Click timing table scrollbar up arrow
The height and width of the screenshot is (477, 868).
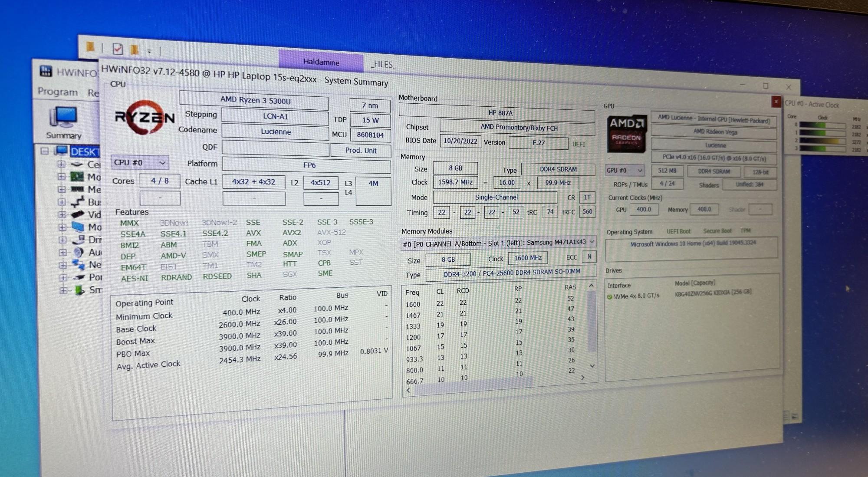pyautogui.click(x=591, y=286)
